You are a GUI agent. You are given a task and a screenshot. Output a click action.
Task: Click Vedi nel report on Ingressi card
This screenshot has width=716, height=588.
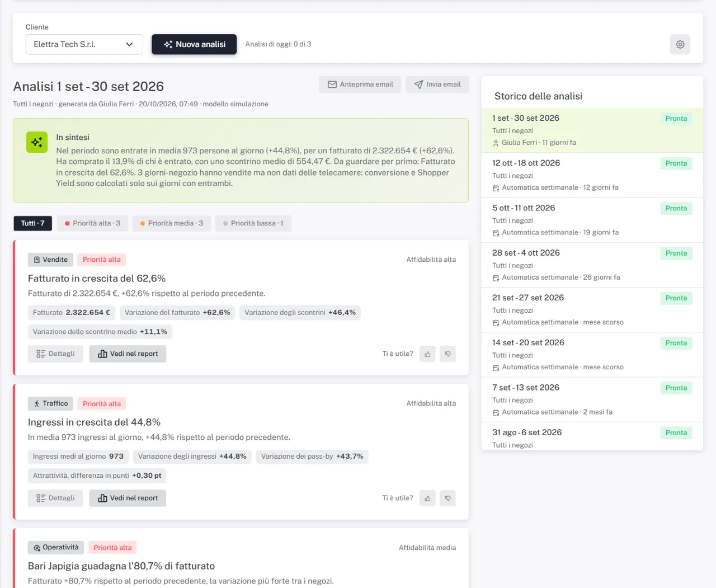point(128,498)
